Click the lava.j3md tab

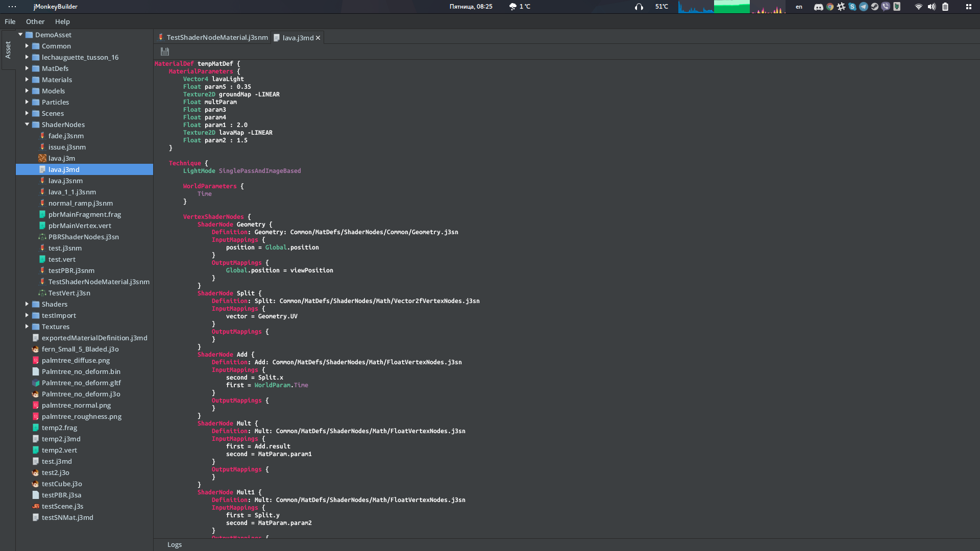pos(297,37)
